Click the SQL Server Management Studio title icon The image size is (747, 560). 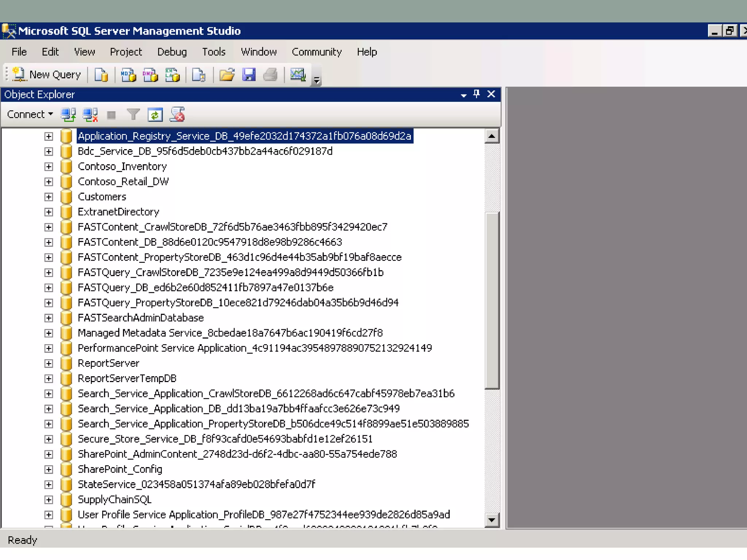pos(9,31)
